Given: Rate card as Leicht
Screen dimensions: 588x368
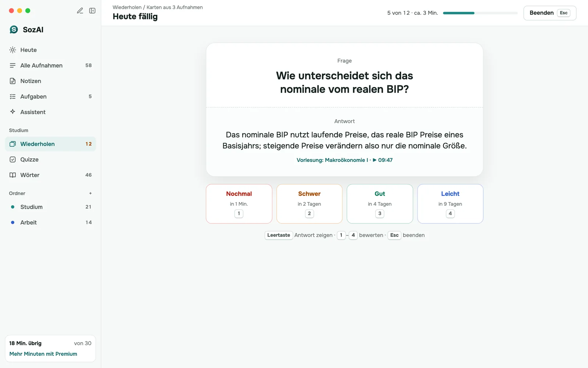Looking at the screenshot, I should 450,204.
